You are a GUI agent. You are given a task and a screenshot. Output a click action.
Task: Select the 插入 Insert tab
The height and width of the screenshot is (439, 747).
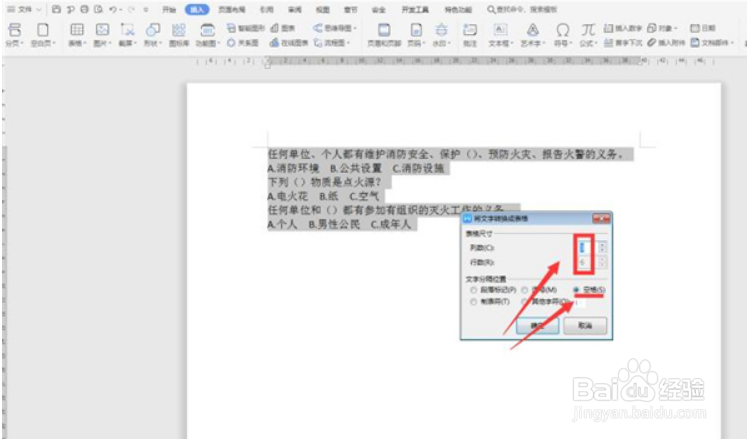click(197, 10)
